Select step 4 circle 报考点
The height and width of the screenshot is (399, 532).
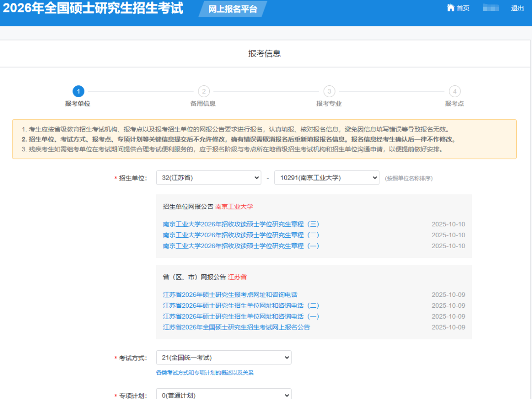coord(455,91)
